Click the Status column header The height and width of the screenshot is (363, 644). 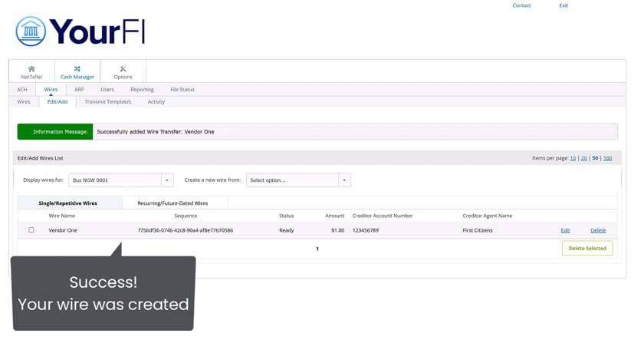tap(286, 216)
